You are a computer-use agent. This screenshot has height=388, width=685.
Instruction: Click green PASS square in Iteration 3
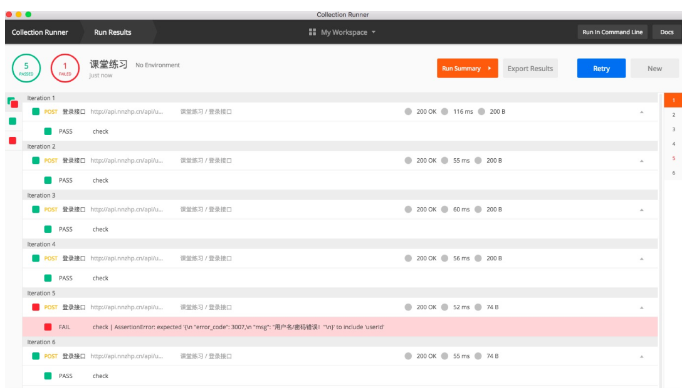pyautogui.click(x=48, y=229)
